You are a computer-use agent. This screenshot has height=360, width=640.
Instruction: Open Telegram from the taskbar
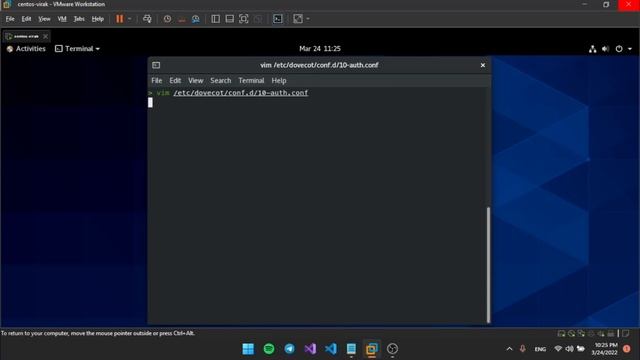pos(289,349)
